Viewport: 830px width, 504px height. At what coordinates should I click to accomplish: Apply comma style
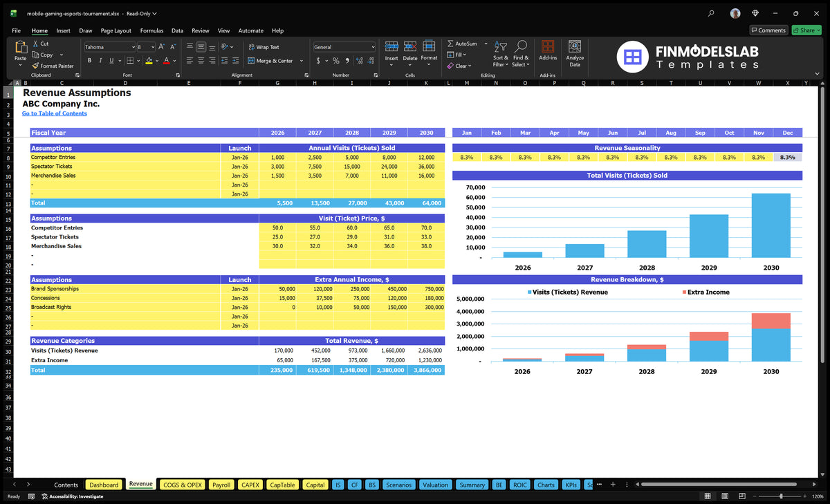click(x=346, y=61)
